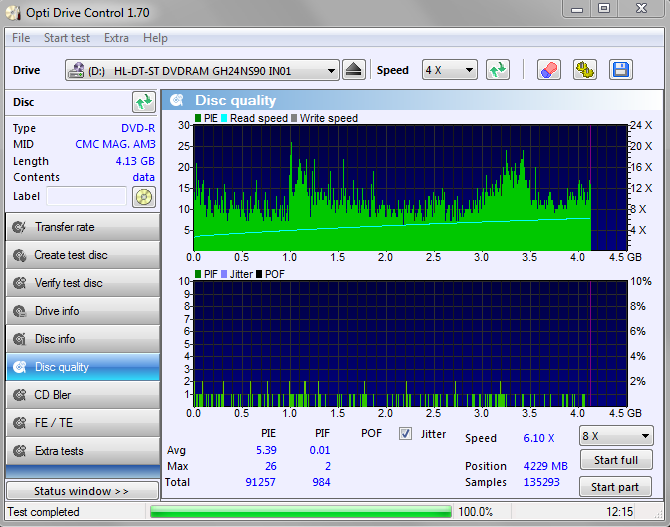Screen dimensions: 670x527
Task: Click the PIE max value 26
Action: [271, 466]
